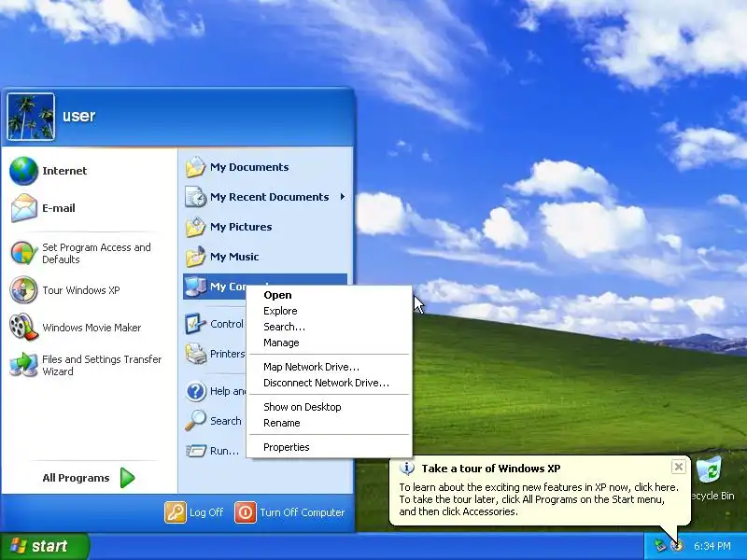Image resolution: width=747 pixels, height=560 pixels.
Task: Select Show on Desktop
Action: 330,407
